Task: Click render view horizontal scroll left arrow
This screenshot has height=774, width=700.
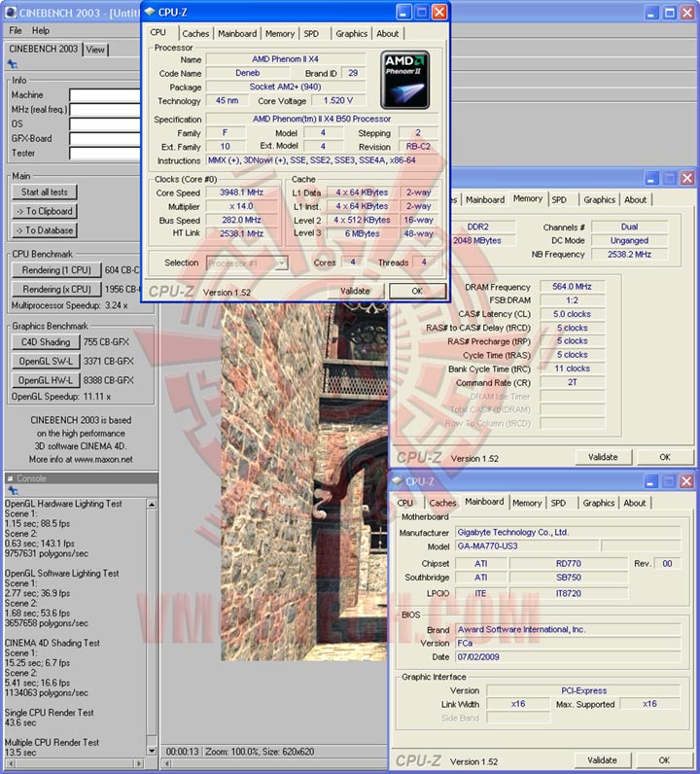Action: (167, 763)
